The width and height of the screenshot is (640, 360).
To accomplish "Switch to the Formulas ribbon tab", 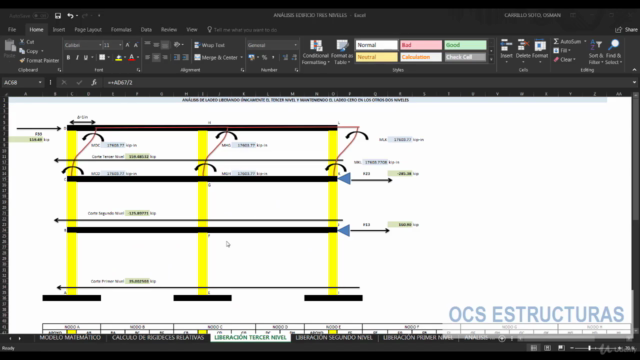I will (x=121, y=30).
